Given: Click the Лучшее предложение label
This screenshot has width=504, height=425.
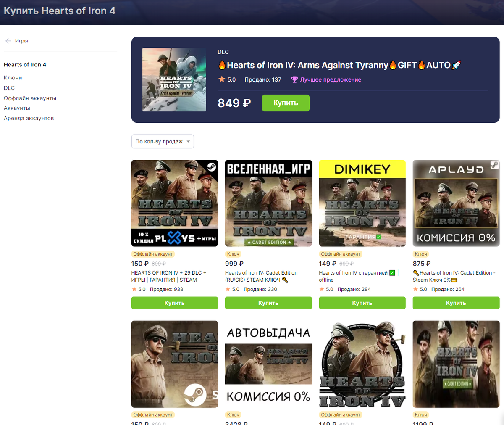Looking at the screenshot, I should pos(331,79).
